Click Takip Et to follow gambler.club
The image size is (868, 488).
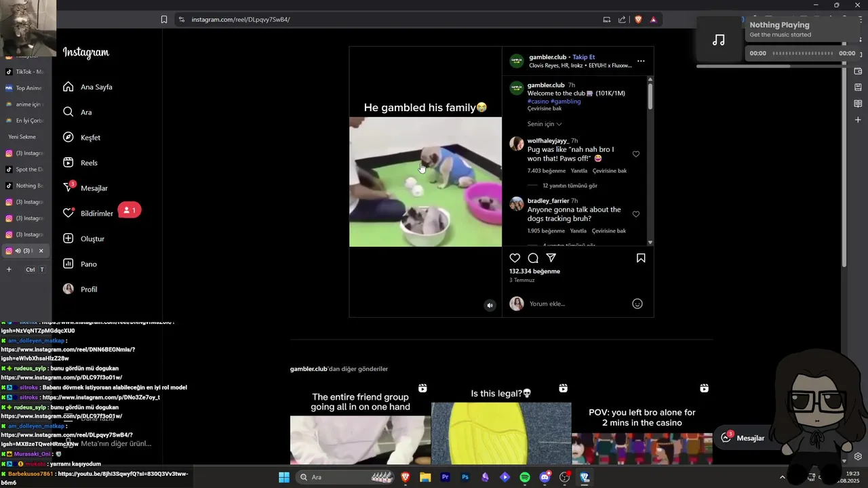coord(583,57)
